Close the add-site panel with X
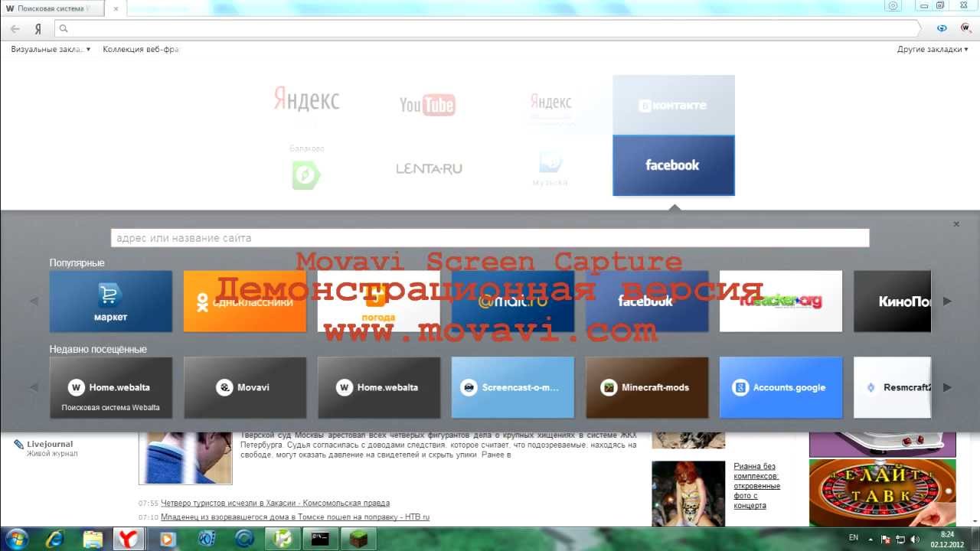 (x=956, y=224)
